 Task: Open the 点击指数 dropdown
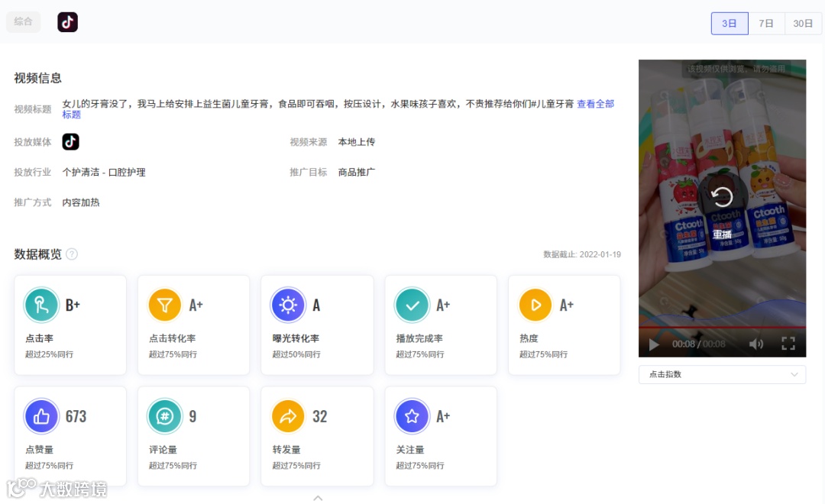pyautogui.click(x=721, y=374)
